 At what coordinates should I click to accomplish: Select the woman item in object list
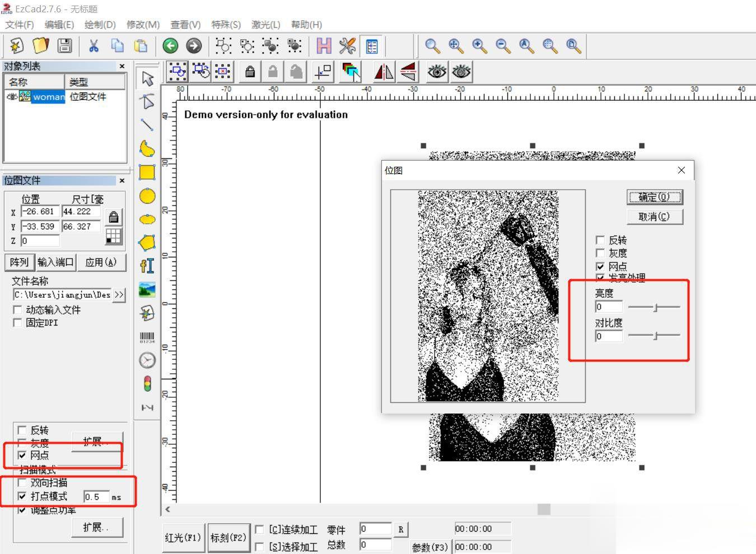[49, 97]
